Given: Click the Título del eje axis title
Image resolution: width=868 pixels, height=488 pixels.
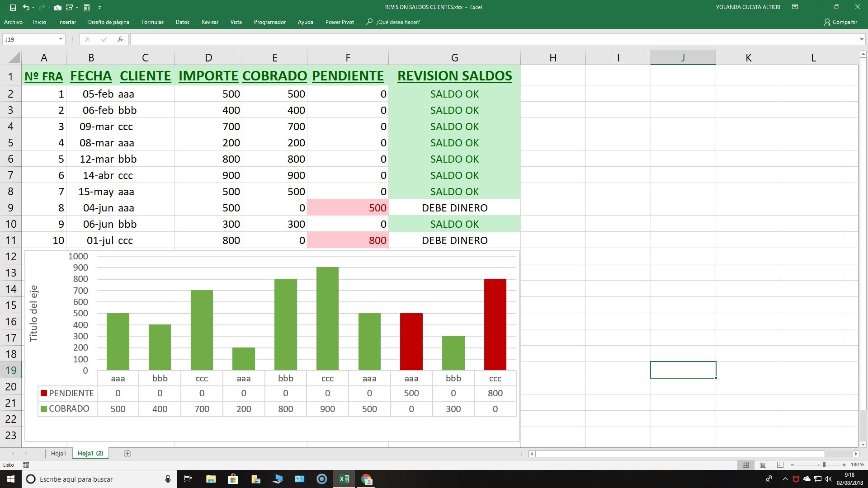Looking at the screenshot, I should tap(33, 313).
